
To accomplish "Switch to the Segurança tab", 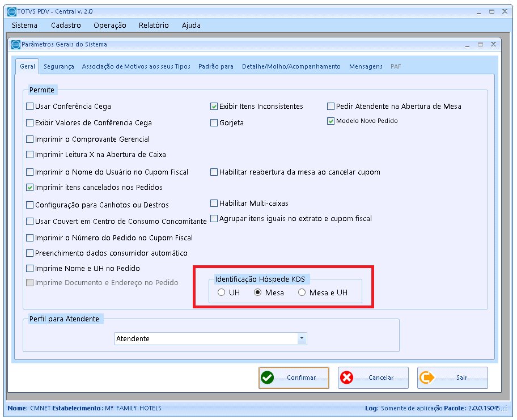I will [x=59, y=66].
